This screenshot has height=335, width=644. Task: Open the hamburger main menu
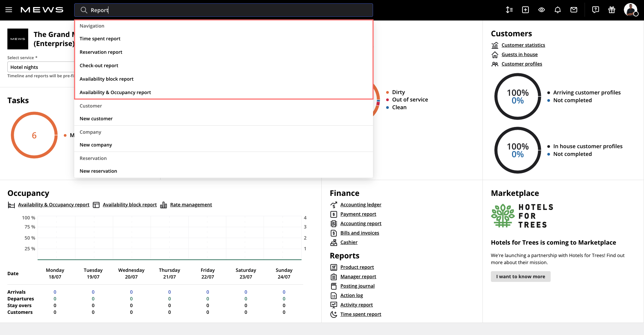click(9, 10)
